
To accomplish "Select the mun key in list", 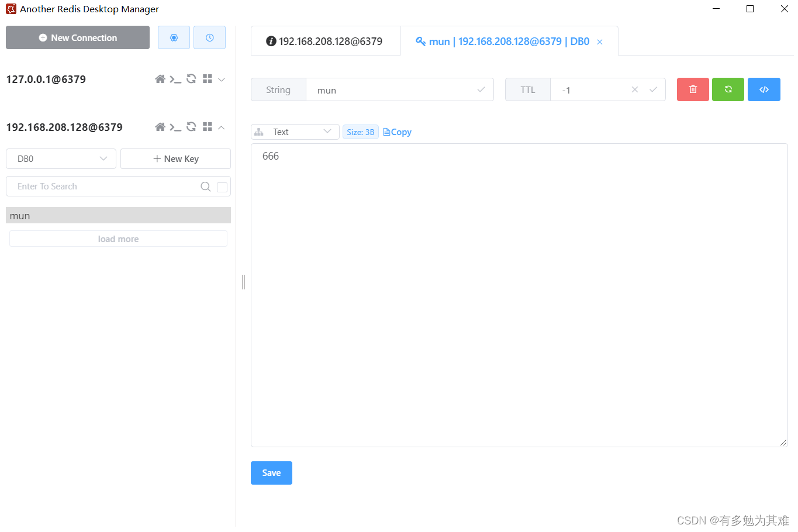I will point(118,215).
